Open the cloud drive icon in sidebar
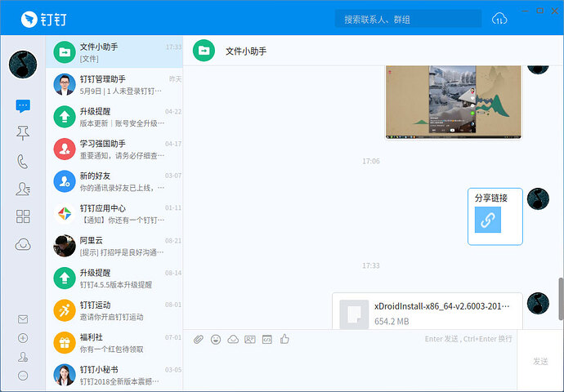Viewport: 564px width, 392px height. coord(23,244)
